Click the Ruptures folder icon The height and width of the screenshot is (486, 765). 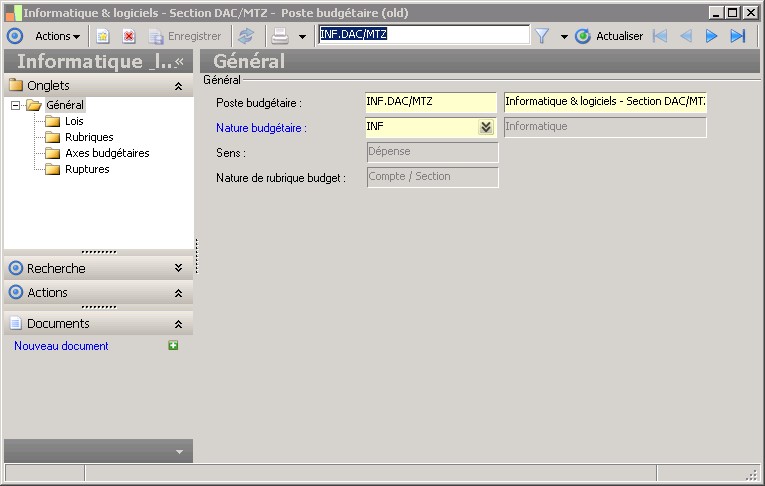(x=52, y=169)
